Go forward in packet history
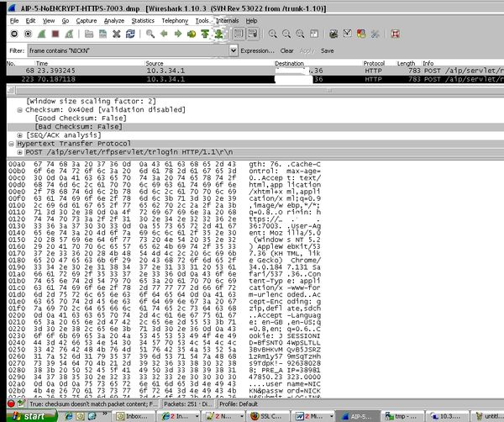504x422 pixels. click(178, 34)
